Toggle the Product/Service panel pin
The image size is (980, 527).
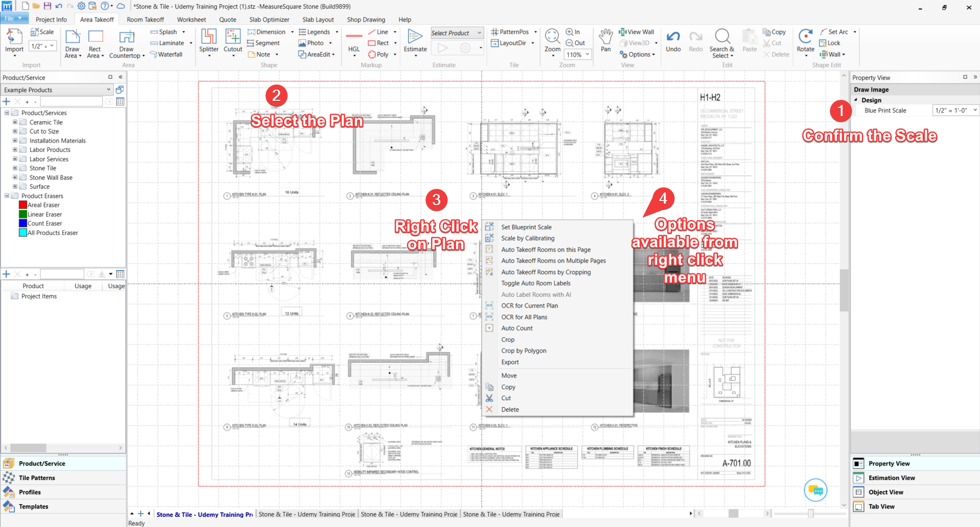tap(110, 77)
